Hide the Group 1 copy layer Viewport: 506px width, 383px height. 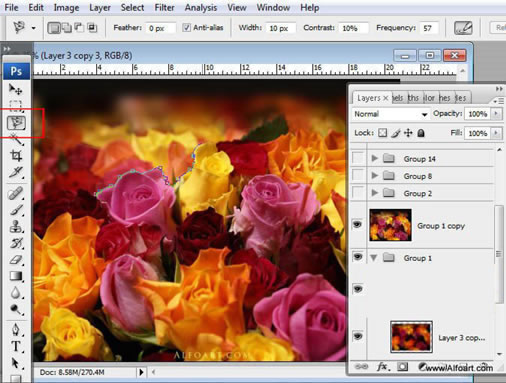tap(358, 224)
